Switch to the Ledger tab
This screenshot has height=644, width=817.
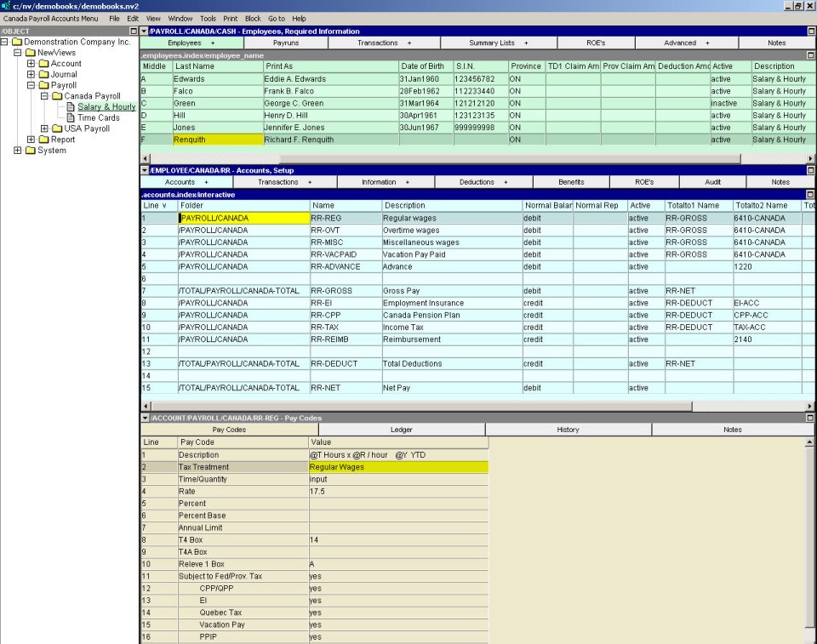(x=400, y=430)
